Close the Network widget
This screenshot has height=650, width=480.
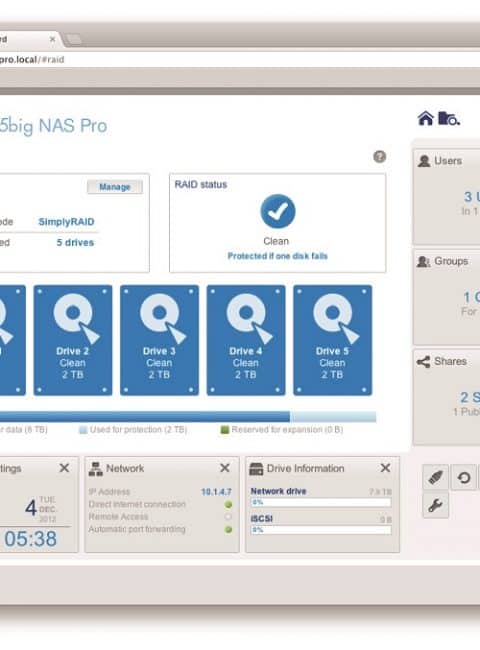(x=225, y=468)
